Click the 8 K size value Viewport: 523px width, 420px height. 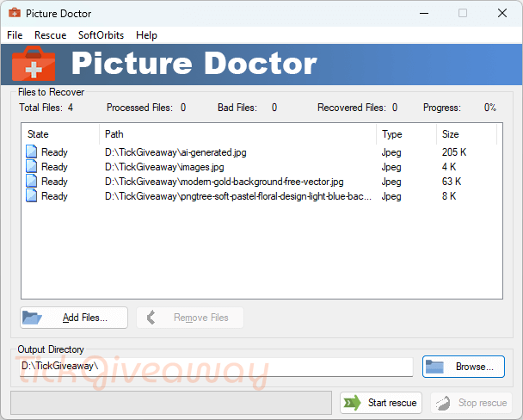(x=449, y=196)
